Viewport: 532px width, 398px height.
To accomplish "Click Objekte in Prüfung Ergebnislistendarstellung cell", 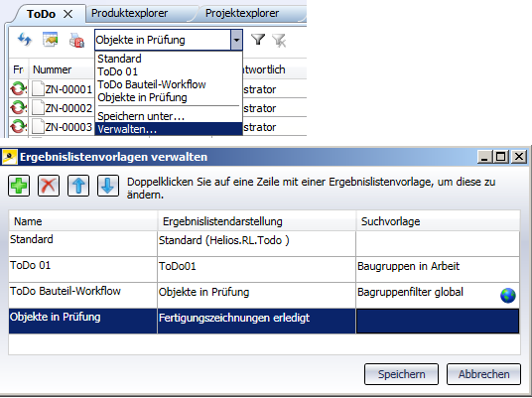I will point(257,296).
